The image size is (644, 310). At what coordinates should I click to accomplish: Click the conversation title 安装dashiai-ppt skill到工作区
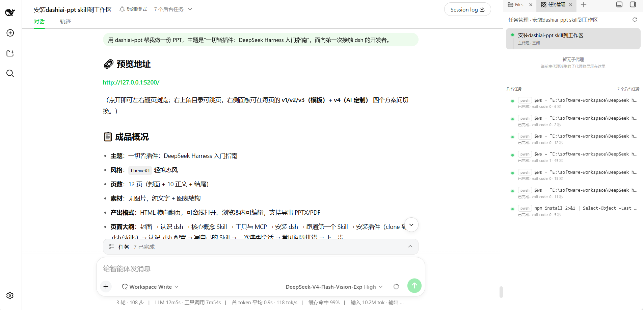click(x=73, y=9)
